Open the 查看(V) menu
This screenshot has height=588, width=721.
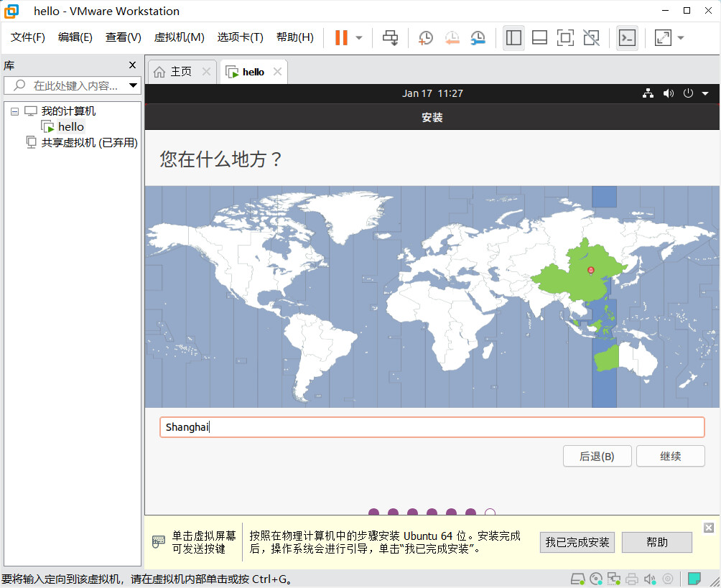tap(124, 37)
